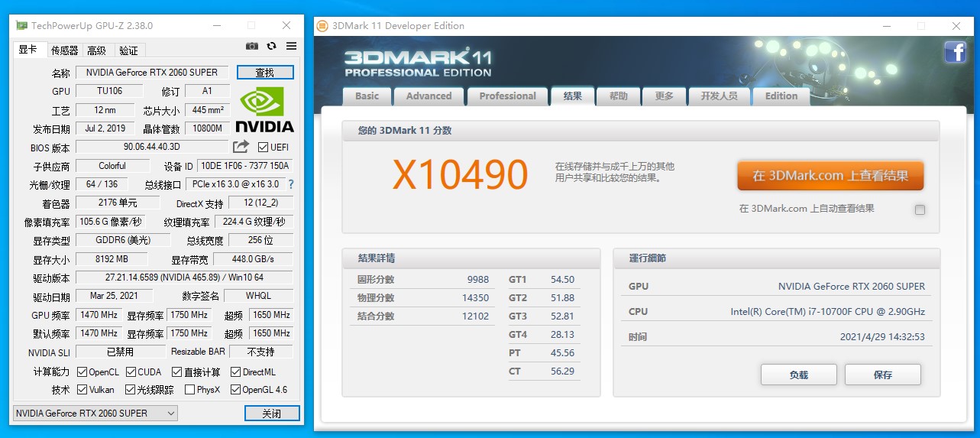
Task: Click the device ID field 10DE 1F06
Action: [244, 166]
